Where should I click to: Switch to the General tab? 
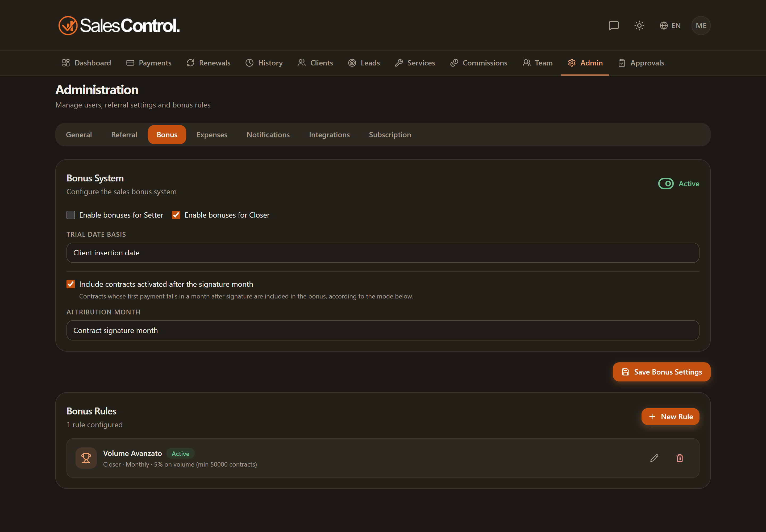pyautogui.click(x=79, y=135)
